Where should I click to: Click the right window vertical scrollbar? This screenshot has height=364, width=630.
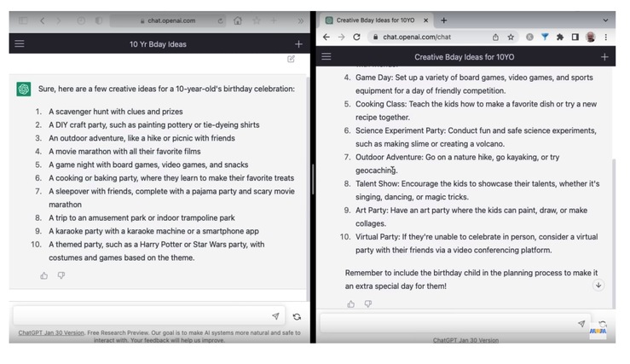point(613,233)
